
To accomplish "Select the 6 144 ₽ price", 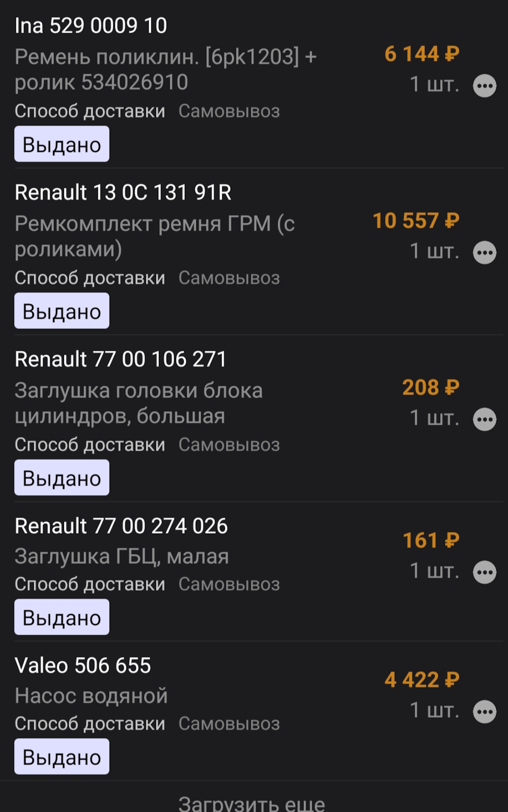I will [422, 53].
